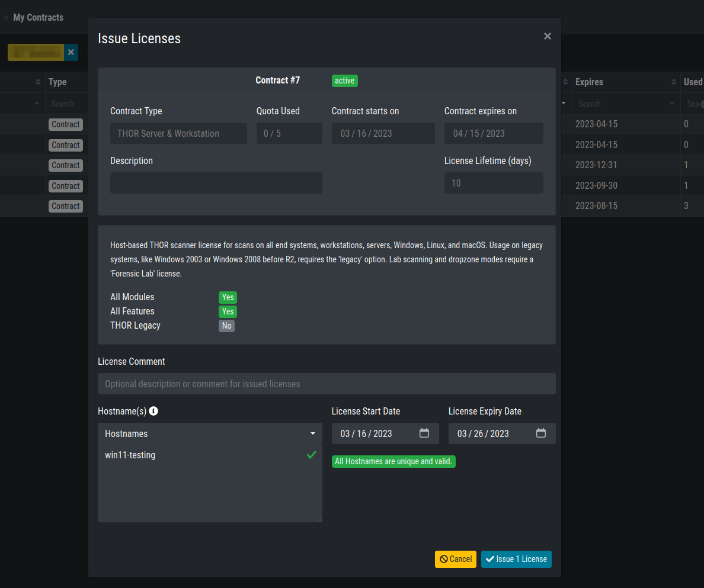Image resolution: width=704 pixels, height=588 pixels.
Task: Click the Contract Type field
Action: pyautogui.click(x=178, y=133)
